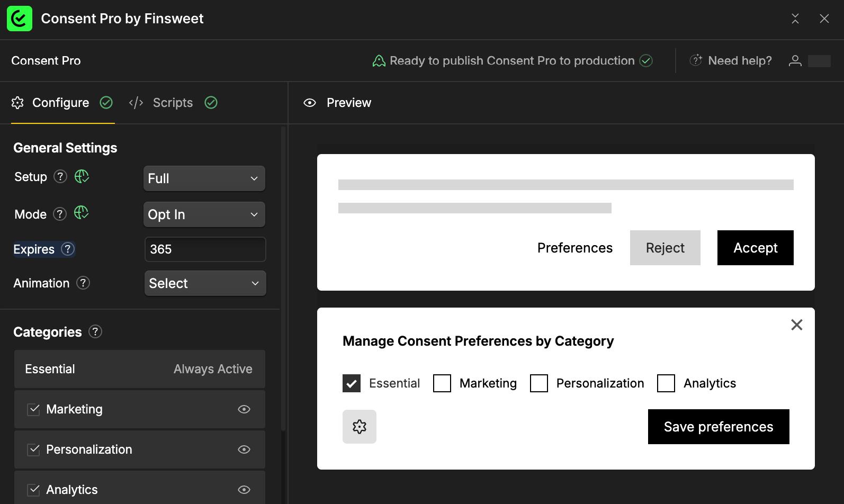Collapse the app window with the hourglass-like icon

point(795,19)
